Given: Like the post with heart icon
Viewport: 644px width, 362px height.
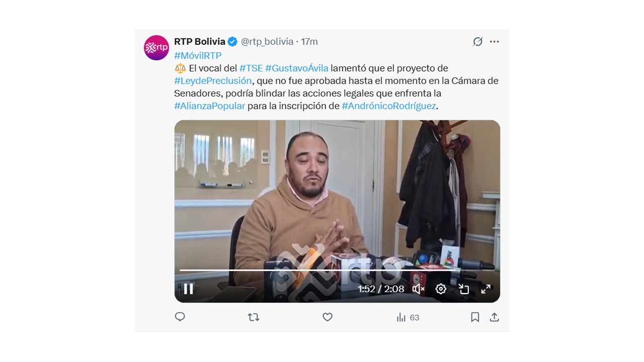Looking at the screenshot, I should (328, 317).
